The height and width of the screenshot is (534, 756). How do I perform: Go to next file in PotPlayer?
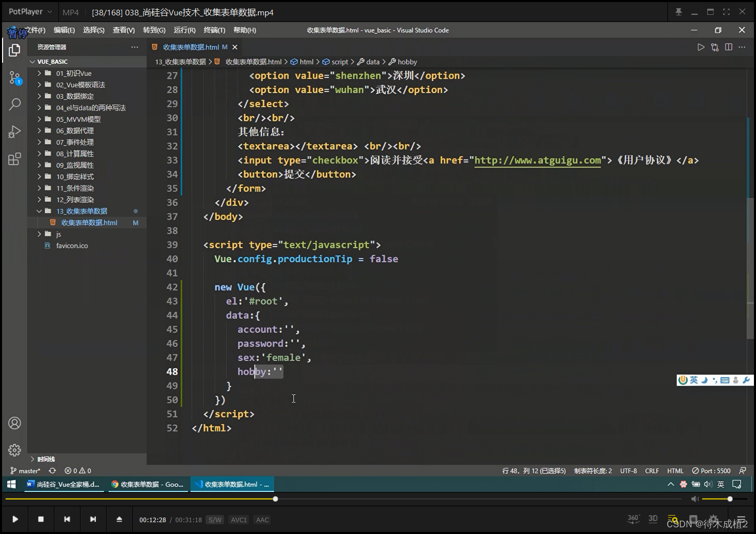[x=93, y=519]
